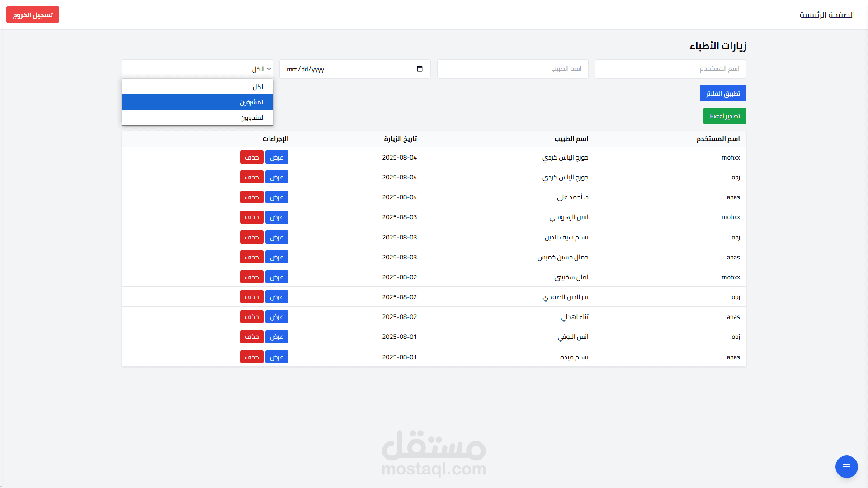This screenshot has height=488, width=868.
Task: Delete visit for جمال حسين خميس
Action: point(252,257)
